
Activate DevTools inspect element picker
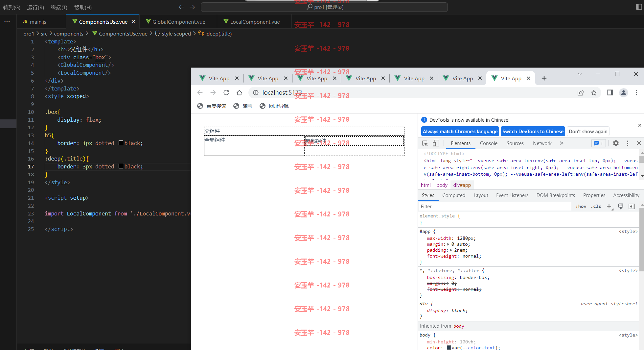425,143
